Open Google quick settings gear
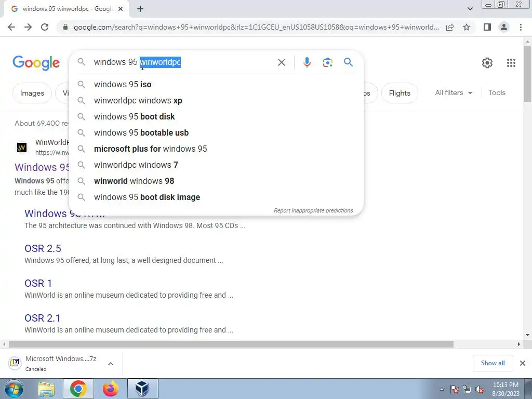This screenshot has height=399, width=532. tap(487, 63)
